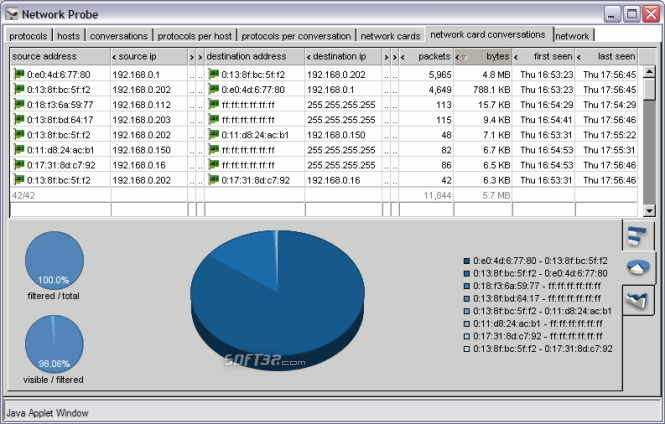This screenshot has height=424, width=665.
Task: Click the Network Probe title bar app icon
Action: click(11, 14)
